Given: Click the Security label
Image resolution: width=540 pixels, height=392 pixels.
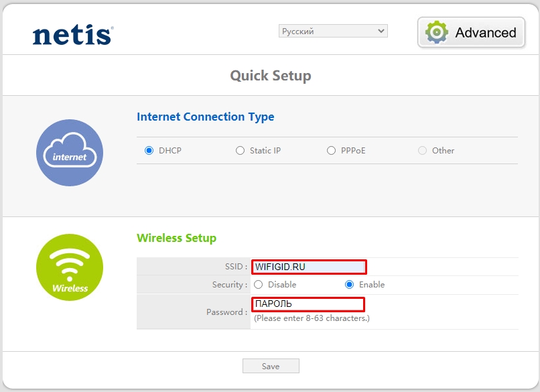Looking at the screenshot, I should point(229,285).
